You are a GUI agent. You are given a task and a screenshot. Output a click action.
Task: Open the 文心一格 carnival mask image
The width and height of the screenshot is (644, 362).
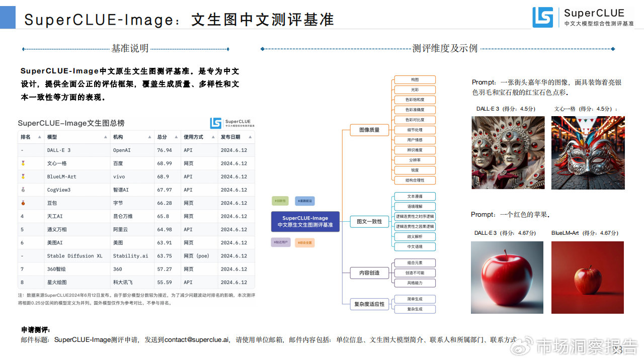588,153
